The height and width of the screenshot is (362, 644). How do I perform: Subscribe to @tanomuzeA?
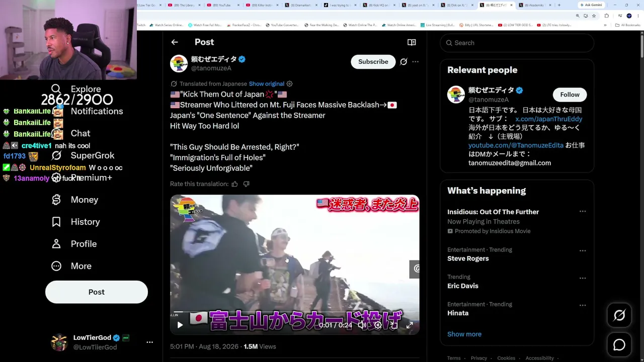[373, 61]
